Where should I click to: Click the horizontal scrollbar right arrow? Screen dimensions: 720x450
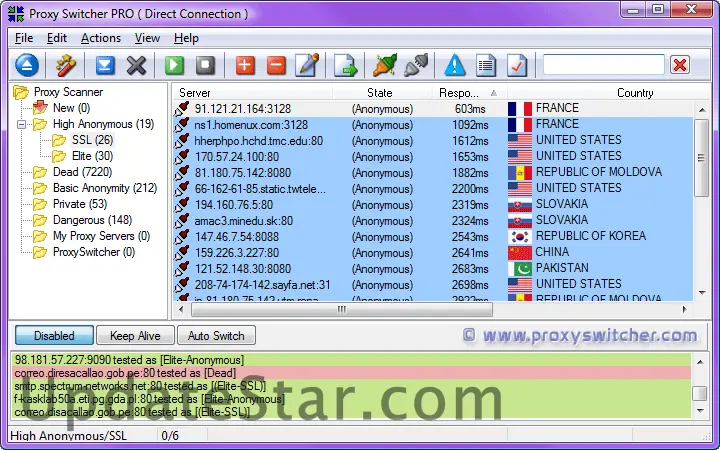[685, 309]
